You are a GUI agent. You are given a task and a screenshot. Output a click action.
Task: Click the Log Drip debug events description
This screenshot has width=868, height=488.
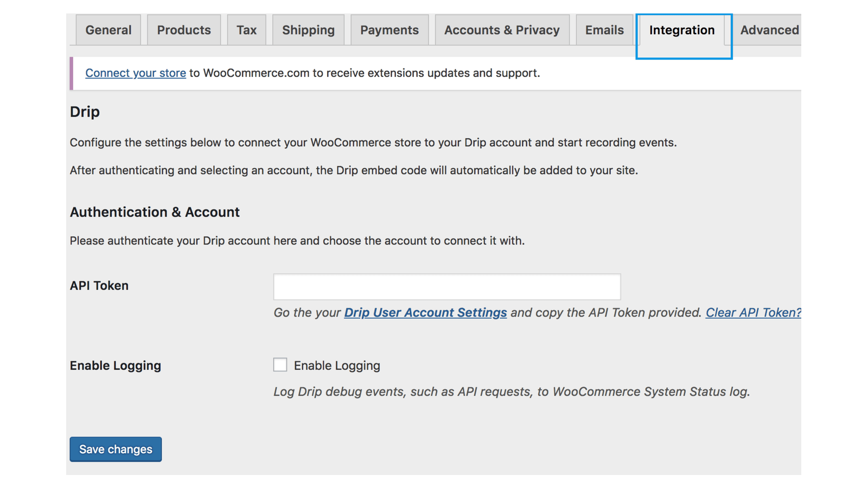tap(512, 392)
